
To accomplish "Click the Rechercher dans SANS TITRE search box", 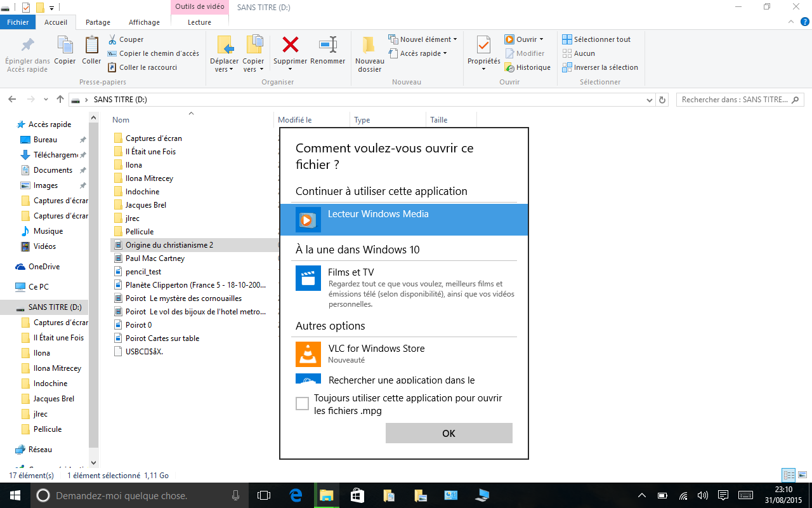I will pyautogui.click(x=740, y=100).
